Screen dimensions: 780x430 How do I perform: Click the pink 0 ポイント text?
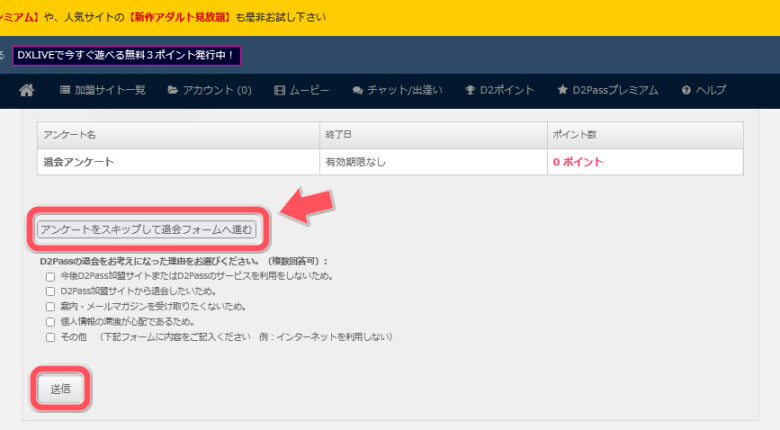tap(577, 162)
